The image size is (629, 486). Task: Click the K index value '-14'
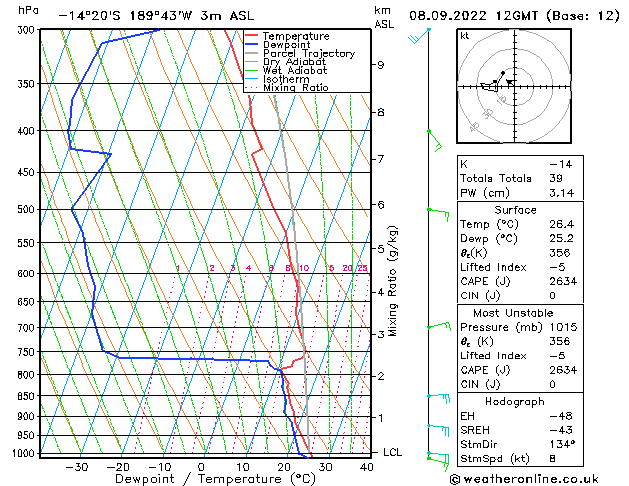point(561,164)
